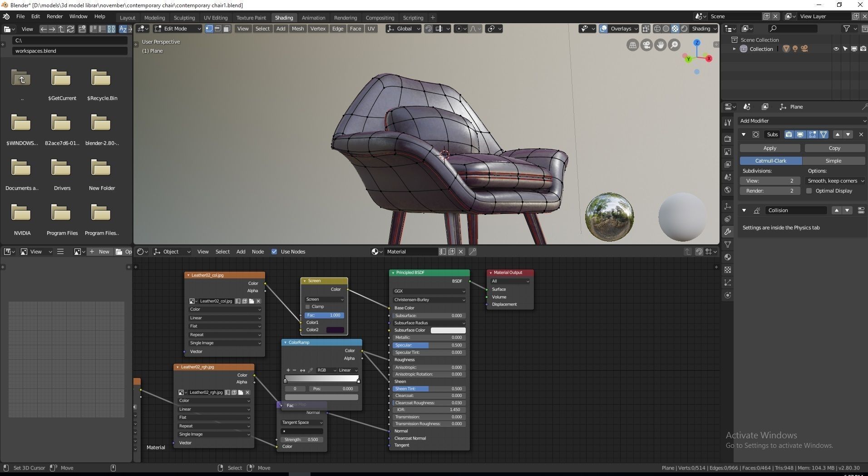This screenshot has width=868, height=476.
Task: Remove the Subsurf modifier
Action: coord(861,134)
